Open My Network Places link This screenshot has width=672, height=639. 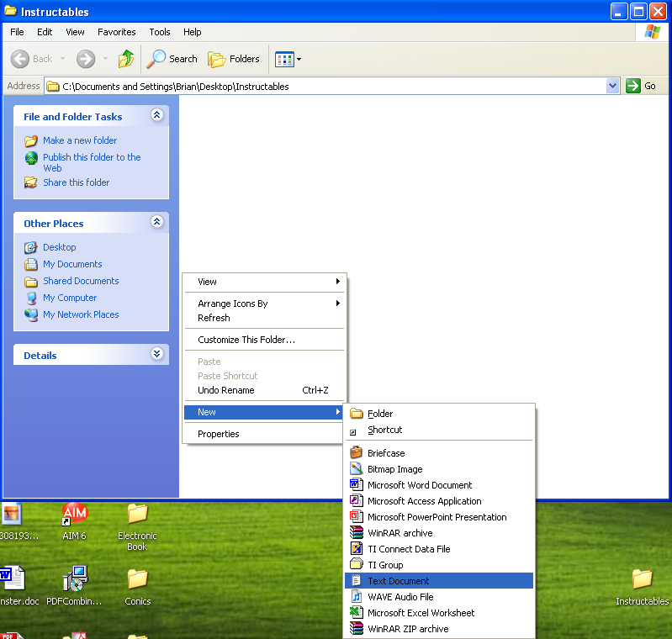pyautogui.click(x=81, y=314)
